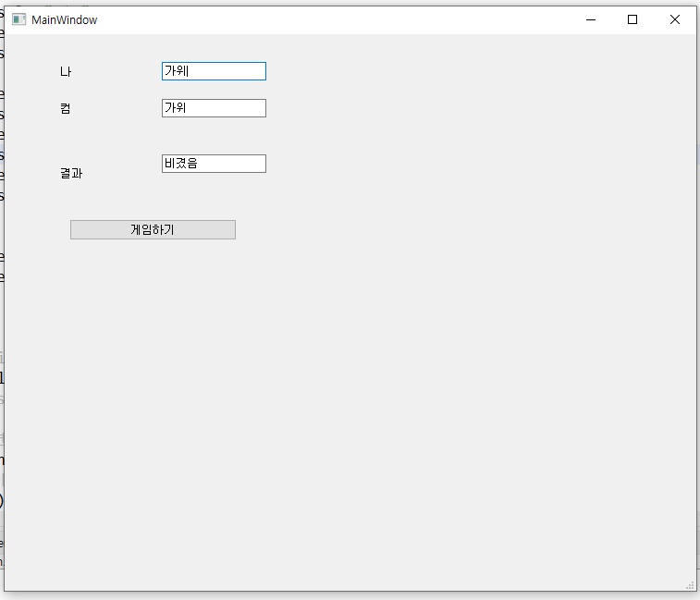Click the MainWindow app icon in title bar
The image size is (700, 600).
(x=18, y=19)
